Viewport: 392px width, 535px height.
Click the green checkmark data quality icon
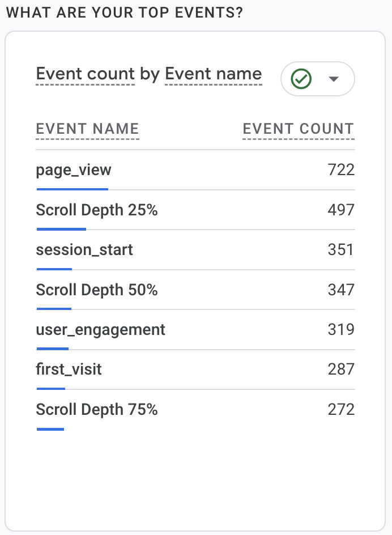click(x=301, y=79)
